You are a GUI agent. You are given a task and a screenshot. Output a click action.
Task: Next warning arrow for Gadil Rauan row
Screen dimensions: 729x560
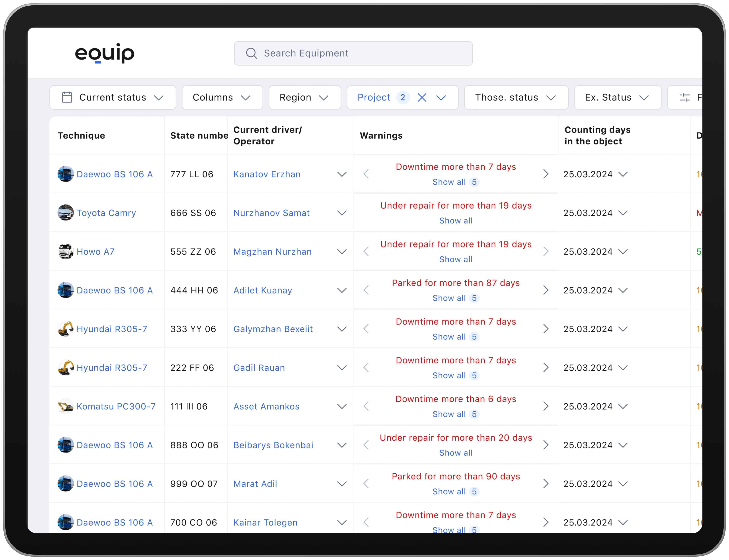point(545,367)
